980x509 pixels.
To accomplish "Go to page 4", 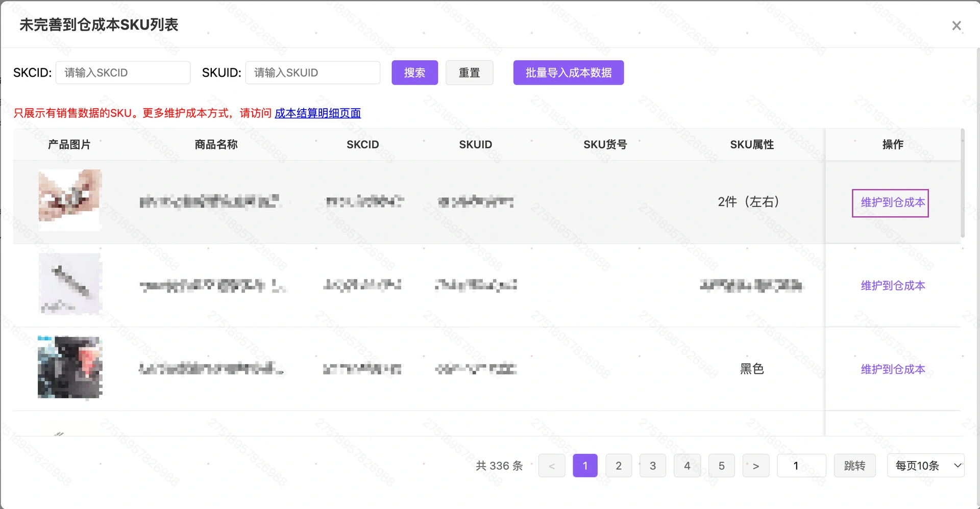I will [x=687, y=466].
